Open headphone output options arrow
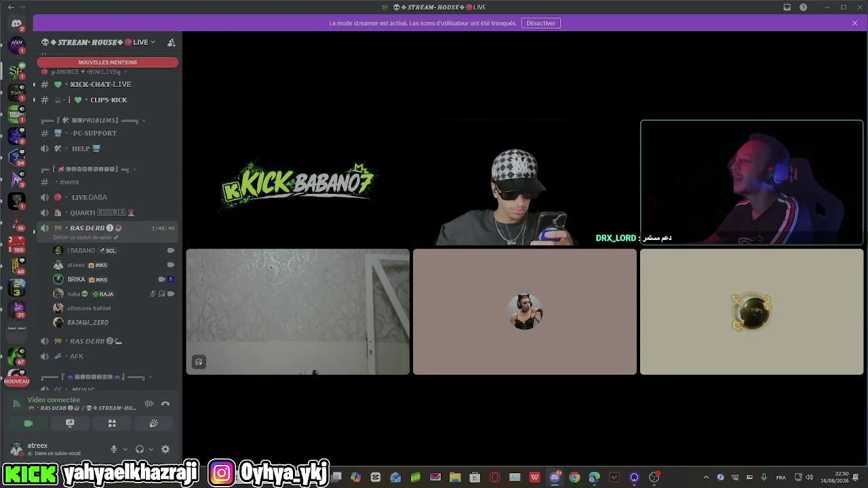 point(151,449)
